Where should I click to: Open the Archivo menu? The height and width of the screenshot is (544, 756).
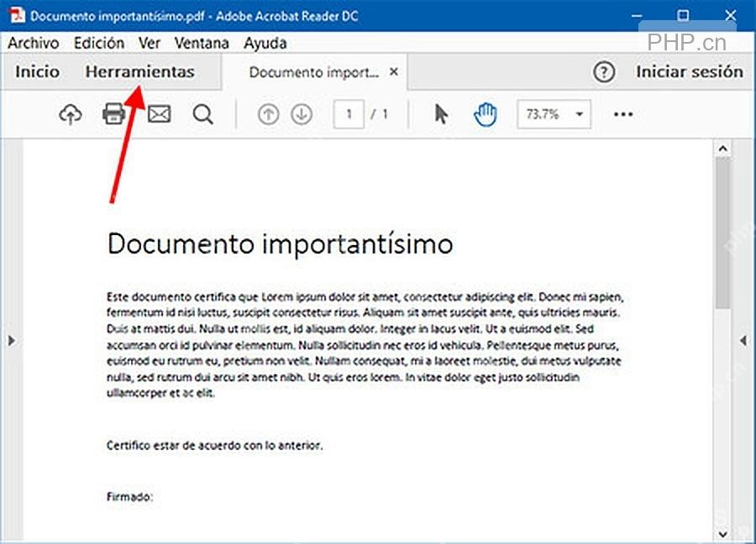pyautogui.click(x=34, y=44)
